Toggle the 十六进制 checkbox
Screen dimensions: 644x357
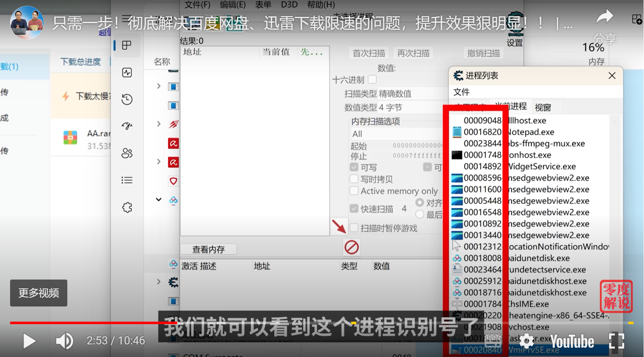coord(372,79)
